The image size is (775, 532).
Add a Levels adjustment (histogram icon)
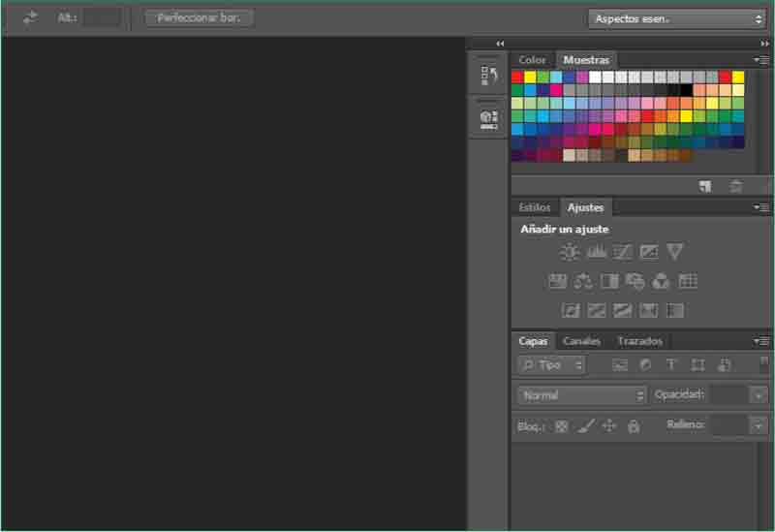pos(596,252)
